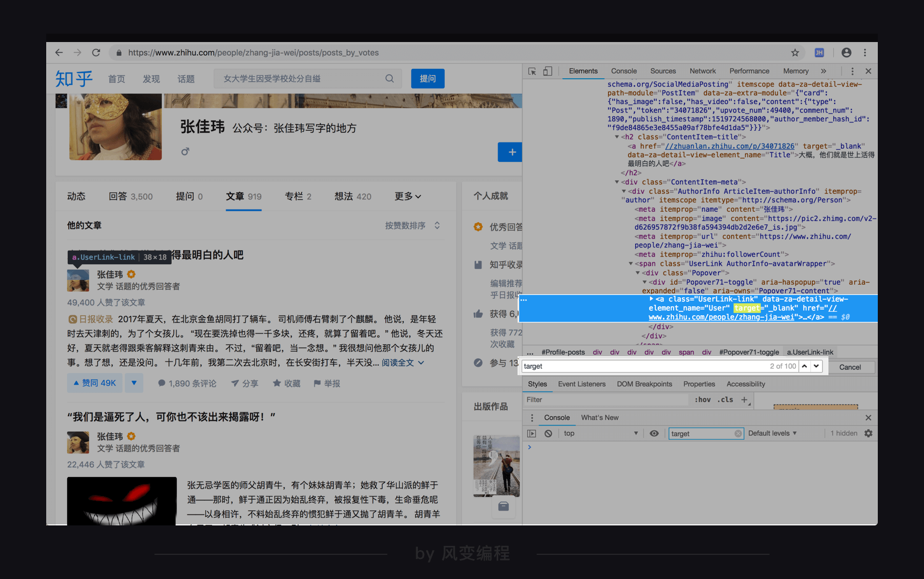
Task: Click the create live expression eye icon
Action: [654, 433]
